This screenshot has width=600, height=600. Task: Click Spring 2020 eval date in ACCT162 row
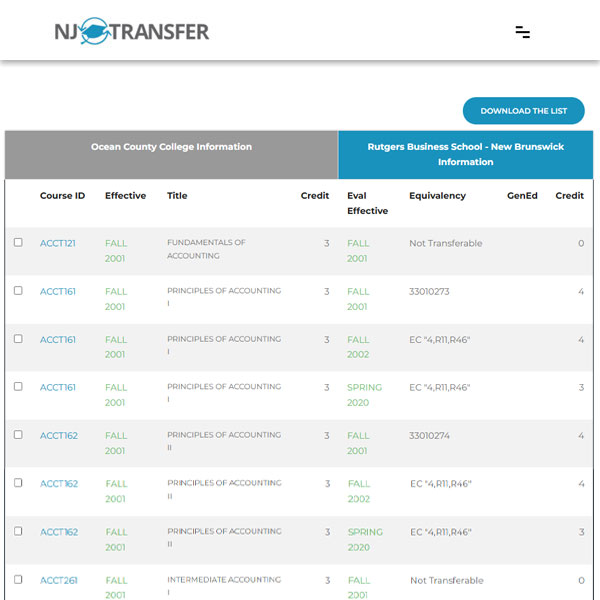[365, 540]
